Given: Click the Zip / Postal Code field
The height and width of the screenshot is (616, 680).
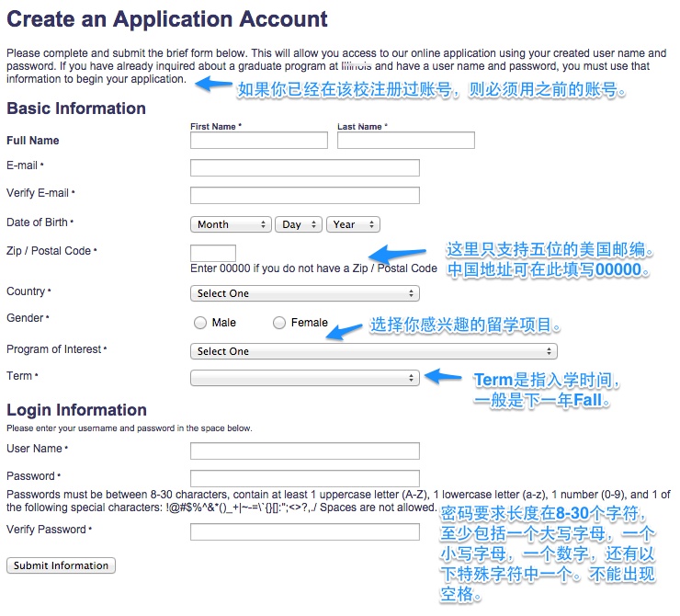Looking at the screenshot, I should 213,253.
